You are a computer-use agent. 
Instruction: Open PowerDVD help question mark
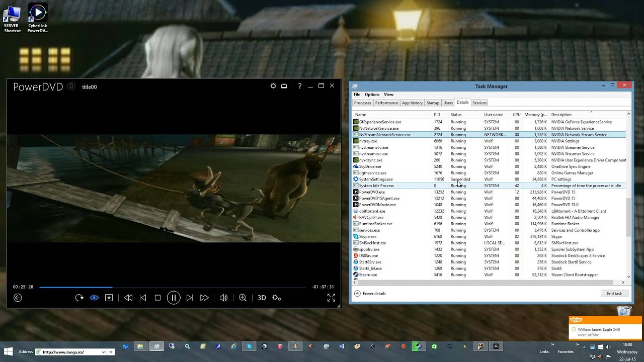point(299,86)
